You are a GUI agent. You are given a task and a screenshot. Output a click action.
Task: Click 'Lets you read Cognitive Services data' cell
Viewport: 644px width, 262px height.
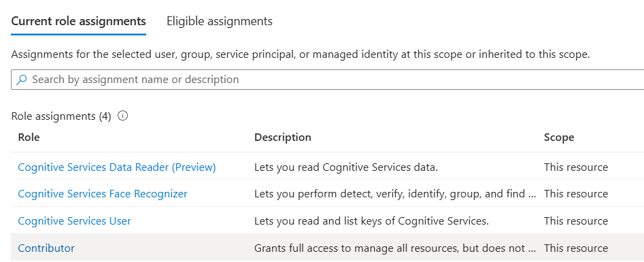click(346, 167)
